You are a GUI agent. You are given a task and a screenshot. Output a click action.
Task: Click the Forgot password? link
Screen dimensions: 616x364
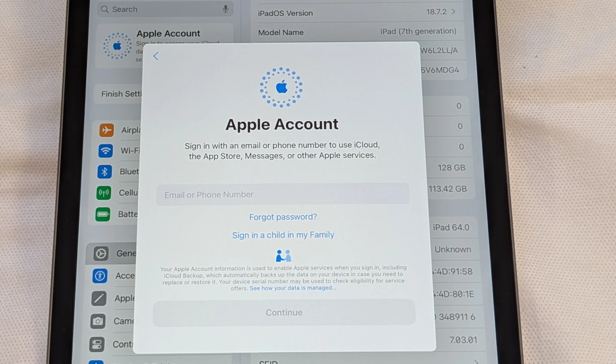tap(283, 217)
